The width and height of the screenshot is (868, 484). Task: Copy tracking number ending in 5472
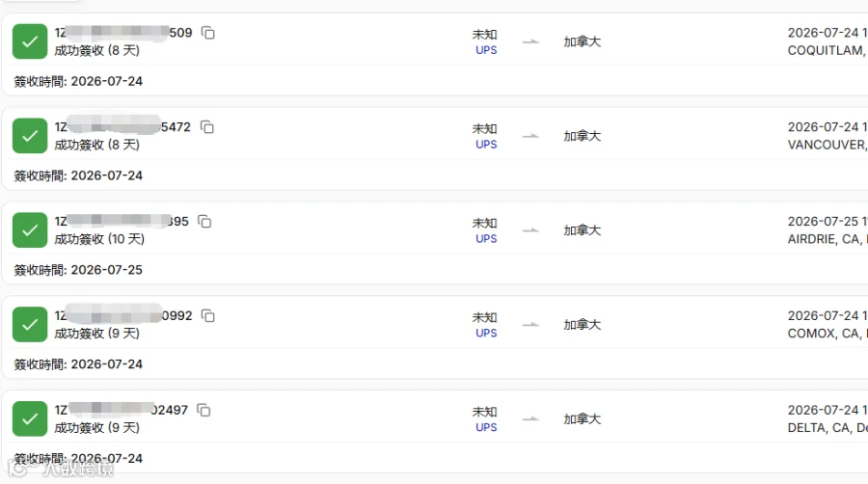tap(207, 127)
